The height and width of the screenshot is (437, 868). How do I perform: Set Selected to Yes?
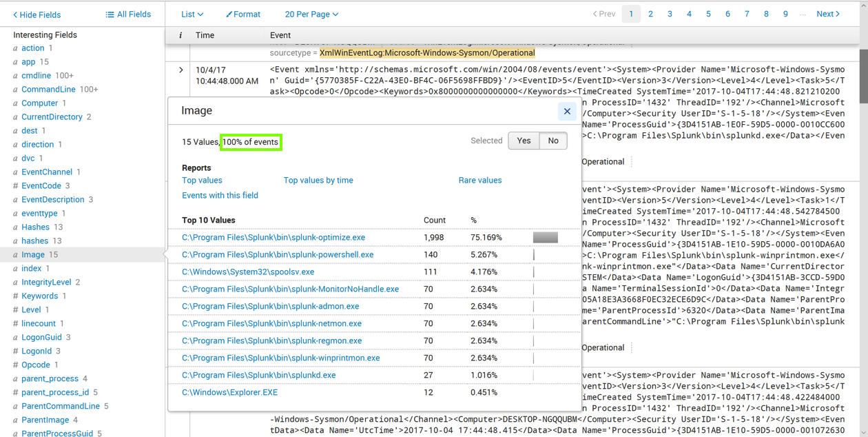click(x=524, y=141)
